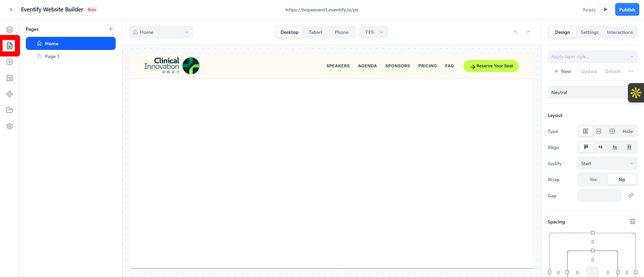Viewport: 644px width, 277px height.
Task: Open the Sections layout icon in sidebar
Action: (x=10, y=78)
